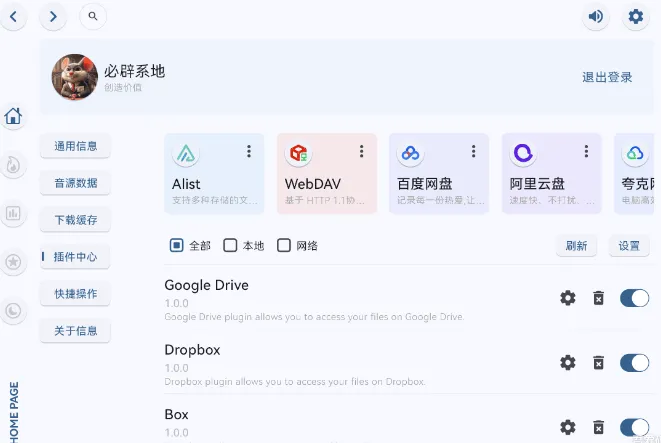Viewport: 661px width, 443px height.
Task: Click the Google Drive plugin description text
Action: coord(314,317)
